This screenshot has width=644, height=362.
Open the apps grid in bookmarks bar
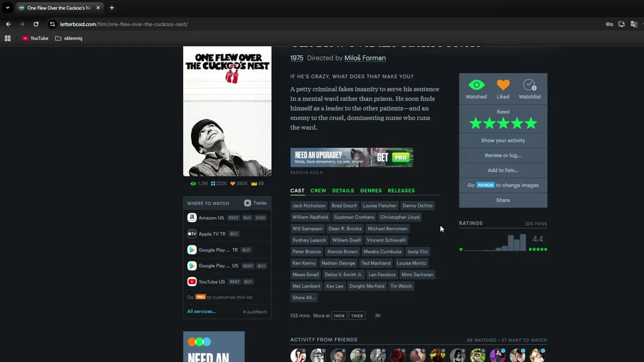(8, 38)
